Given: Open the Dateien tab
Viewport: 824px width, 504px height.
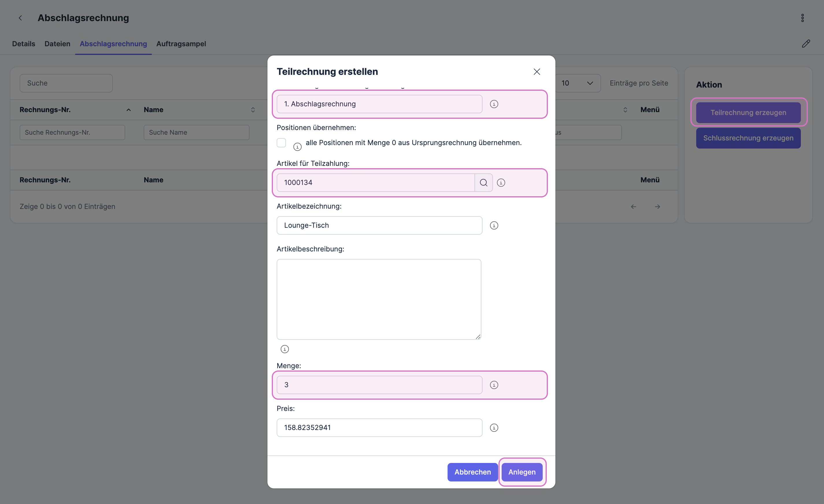Looking at the screenshot, I should 57,44.
